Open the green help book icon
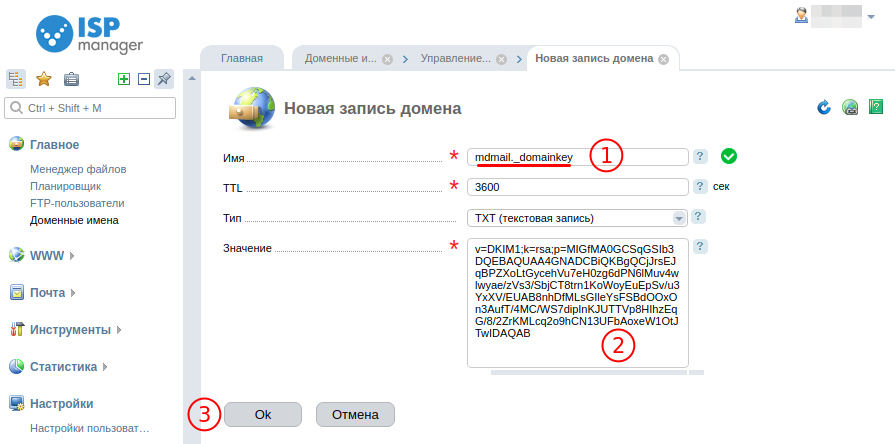Screen dimensions: 895x444 tap(876, 107)
